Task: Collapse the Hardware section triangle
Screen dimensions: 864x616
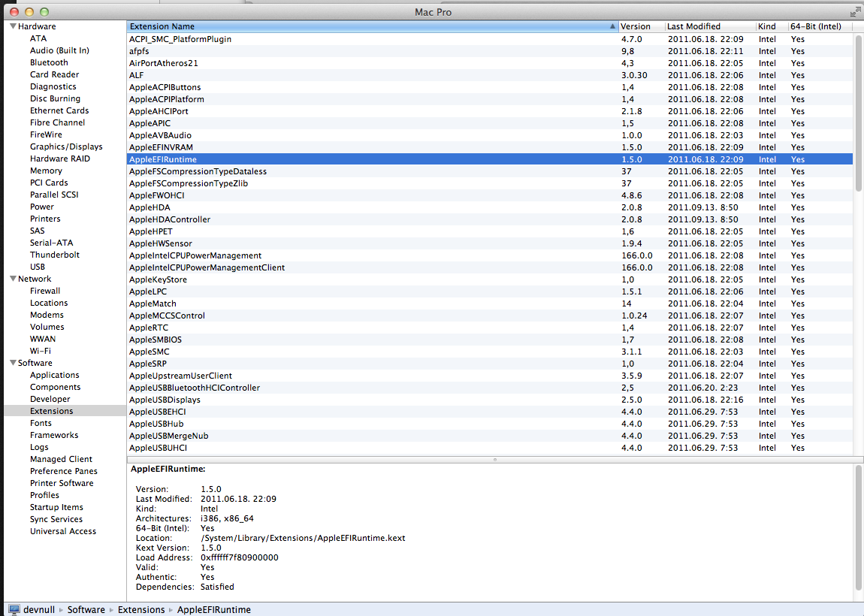Action: tap(13, 26)
